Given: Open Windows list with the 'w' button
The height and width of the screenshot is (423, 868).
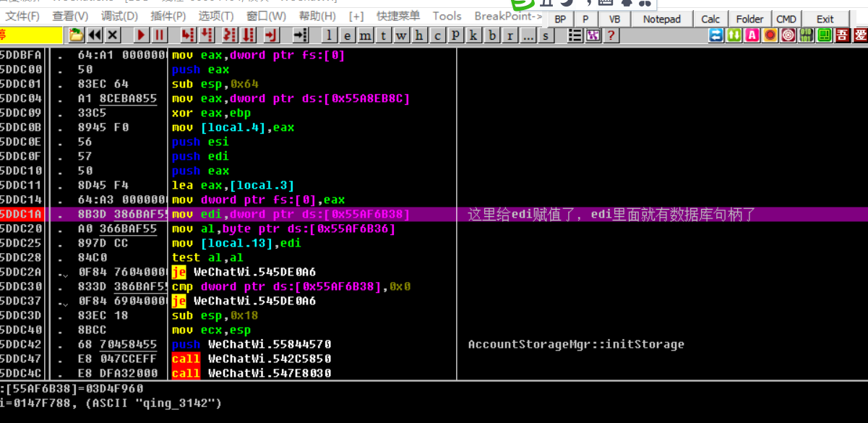Looking at the screenshot, I should [401, 35].
